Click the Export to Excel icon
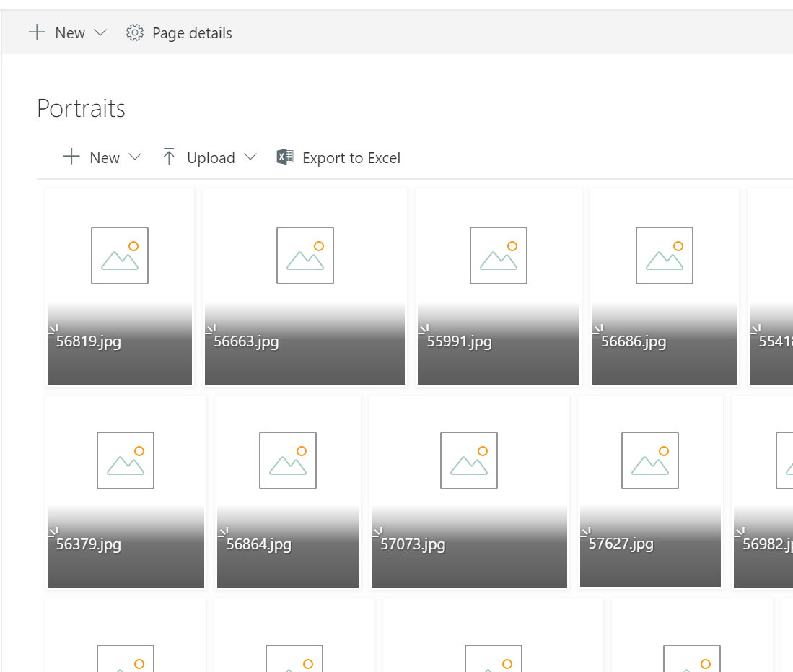The image size is (793, 672). coord(284,157)
